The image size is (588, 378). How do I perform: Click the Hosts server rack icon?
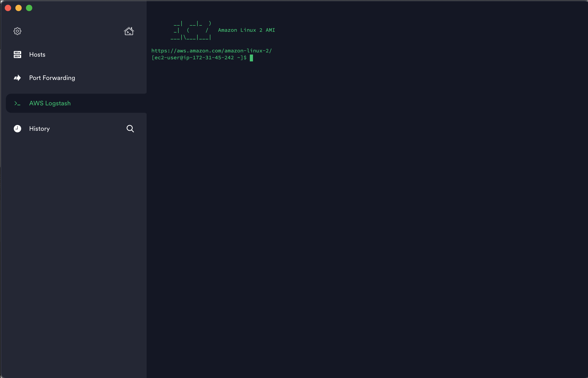point(17,55)
